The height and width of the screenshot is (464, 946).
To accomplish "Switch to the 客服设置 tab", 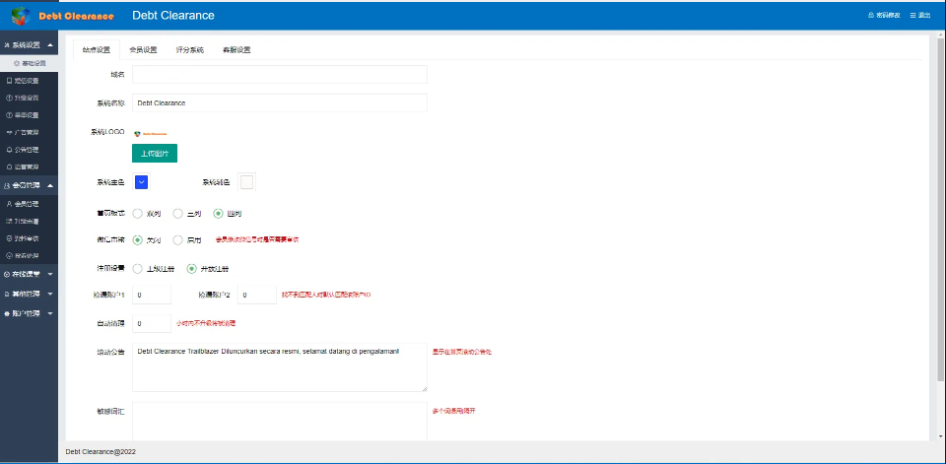I will pos(236,50).
